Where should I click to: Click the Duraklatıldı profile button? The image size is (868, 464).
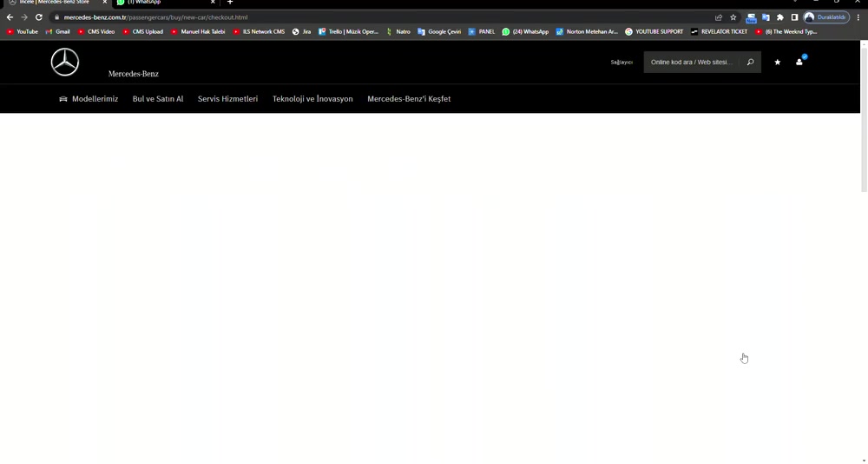(826, 17)
